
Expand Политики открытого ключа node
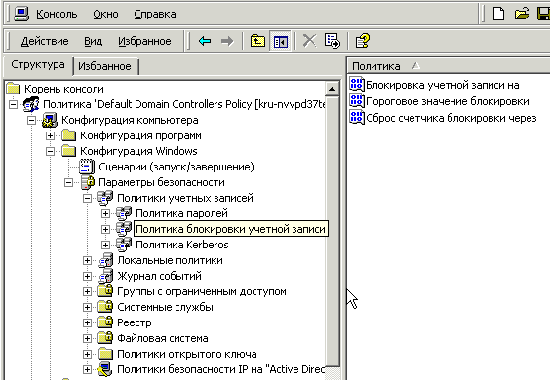[x=87, y=354]
